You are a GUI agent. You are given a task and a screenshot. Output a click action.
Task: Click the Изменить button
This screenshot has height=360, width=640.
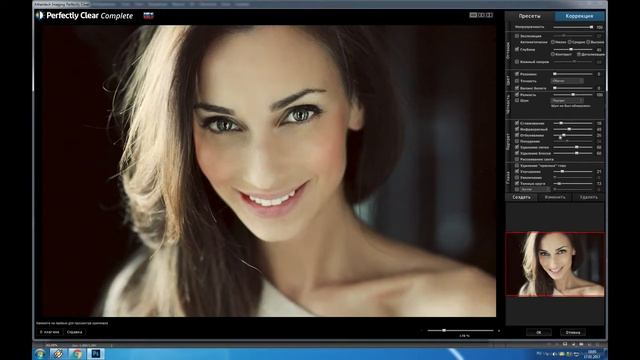point(555,197)
